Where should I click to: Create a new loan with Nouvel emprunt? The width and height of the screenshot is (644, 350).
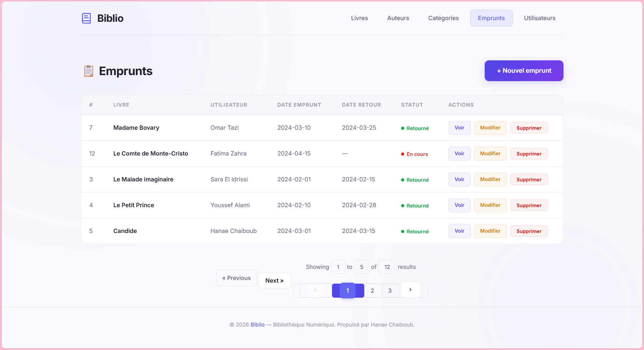524,71
